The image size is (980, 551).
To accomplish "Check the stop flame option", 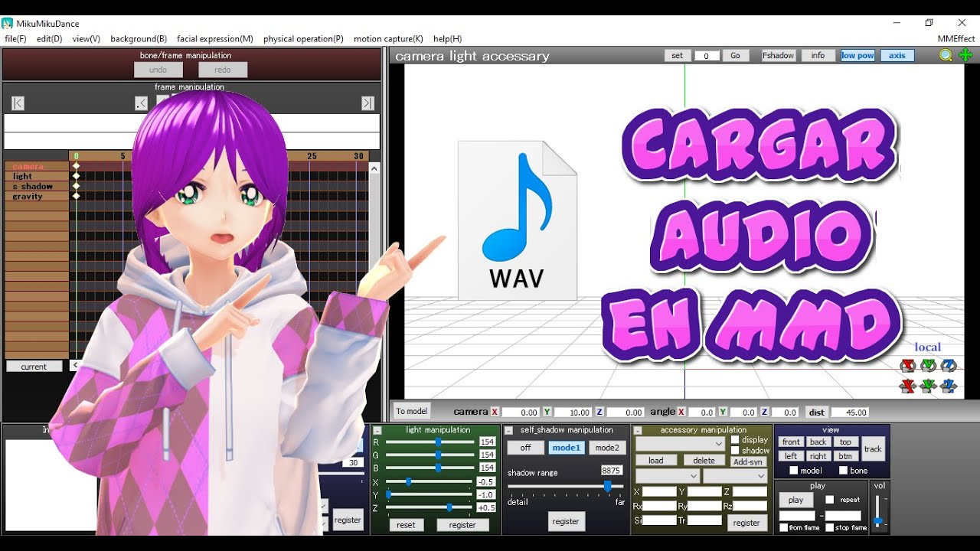I will tap(830, 527).
